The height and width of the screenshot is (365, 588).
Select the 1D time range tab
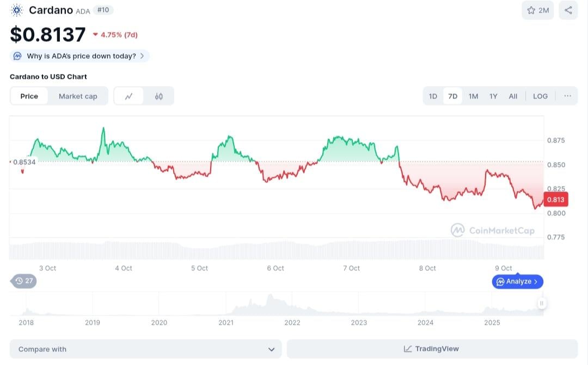point(433,96)
